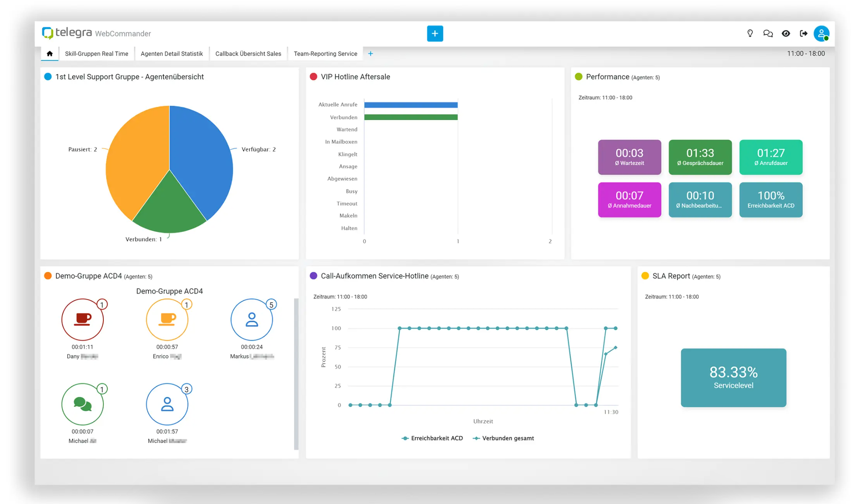Image resolution: width=867 pixels, height=504 pixels.
Task: Click the blue plus button in header
Action: tap(435, 34)
